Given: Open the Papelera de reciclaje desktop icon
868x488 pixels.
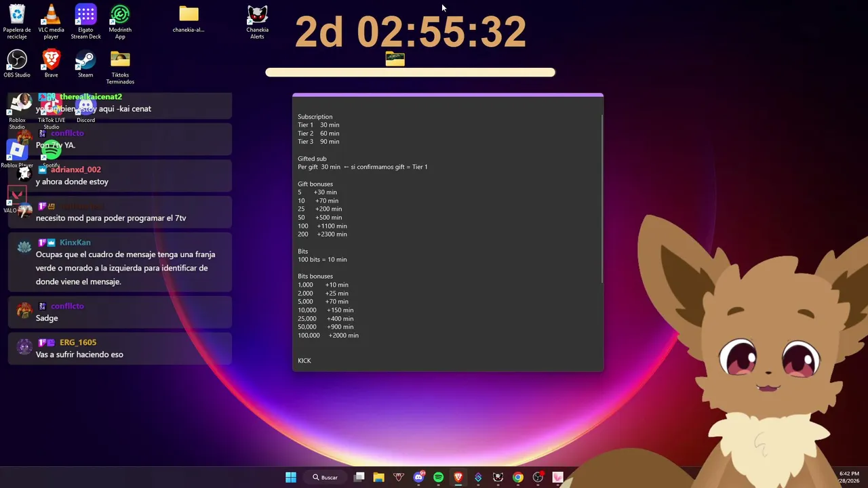Looking at the screenshot, I should click(x=17, y=21).
